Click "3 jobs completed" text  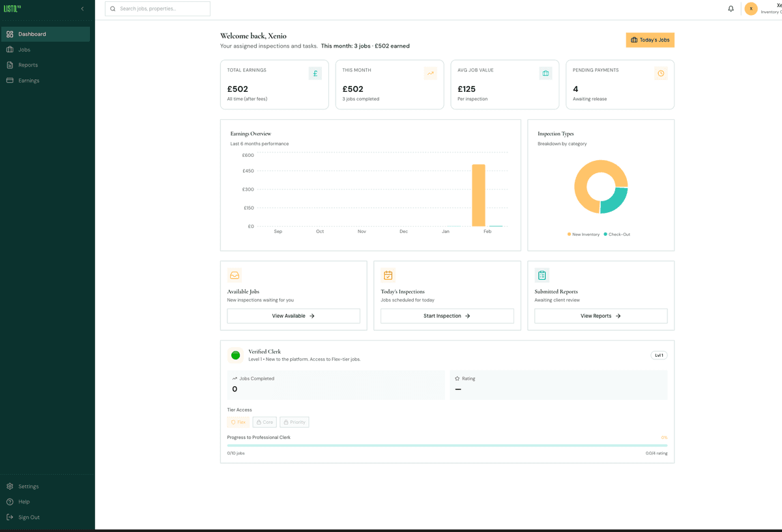click(360, 99)
